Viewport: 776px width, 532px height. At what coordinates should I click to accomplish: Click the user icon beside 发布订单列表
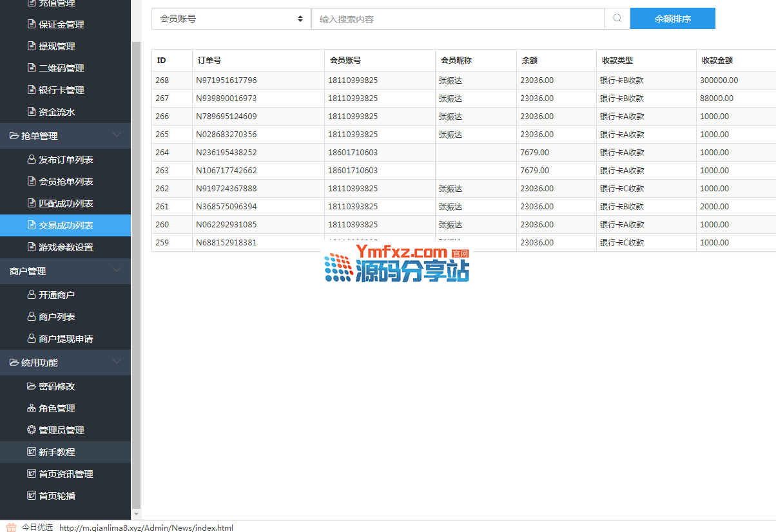(32, 160)
